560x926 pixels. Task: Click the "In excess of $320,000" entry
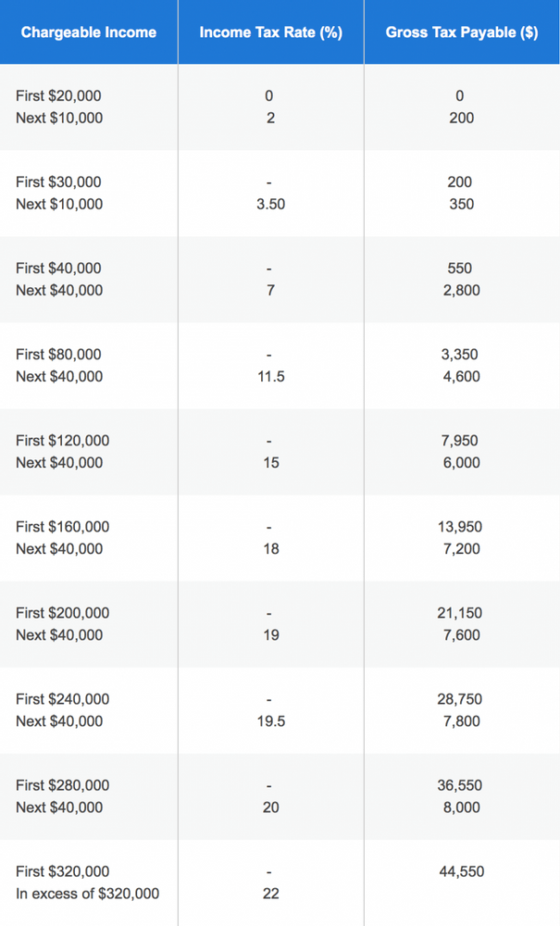coord(87,894)
